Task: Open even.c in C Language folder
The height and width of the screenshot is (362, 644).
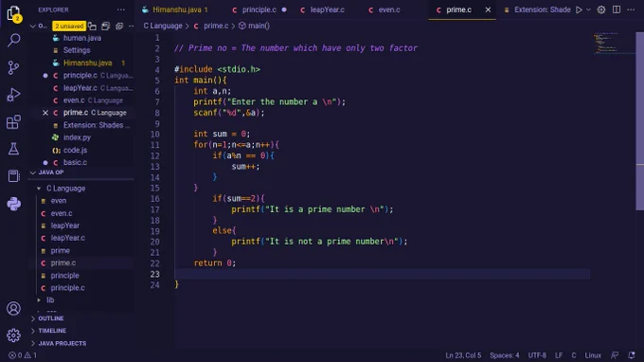Action: point(62,213)
